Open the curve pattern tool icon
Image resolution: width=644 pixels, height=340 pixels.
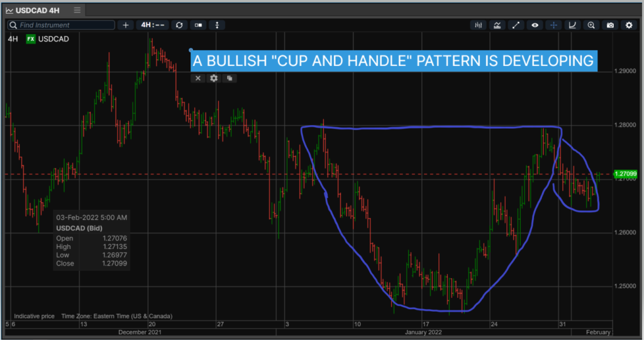pyautogui.click(x=572, y=25)
